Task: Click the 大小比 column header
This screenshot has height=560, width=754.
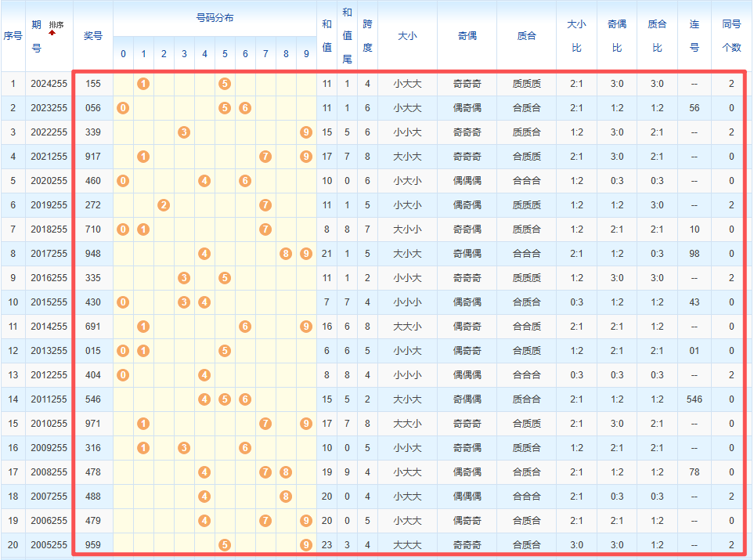Action: [576, 35]
